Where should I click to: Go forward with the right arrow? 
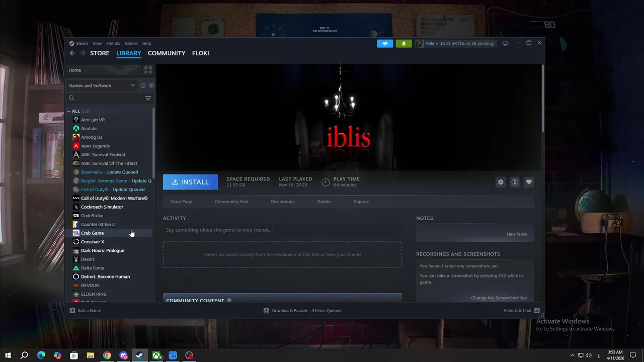(x=83, y=53)
